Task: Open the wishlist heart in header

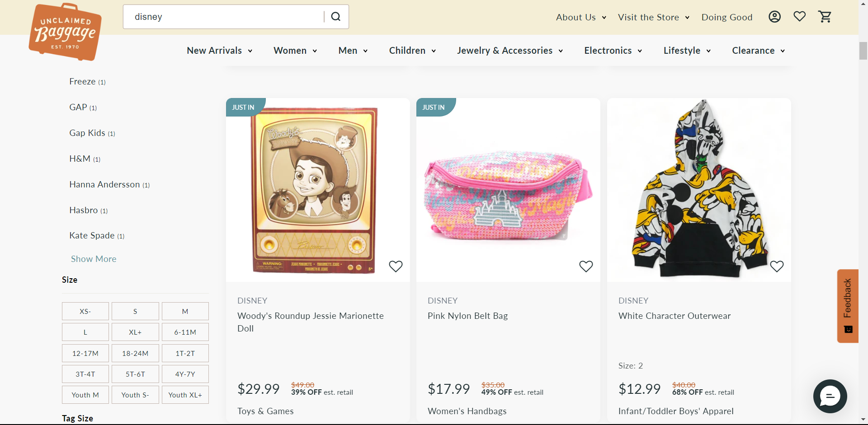Action: [799, 17]
